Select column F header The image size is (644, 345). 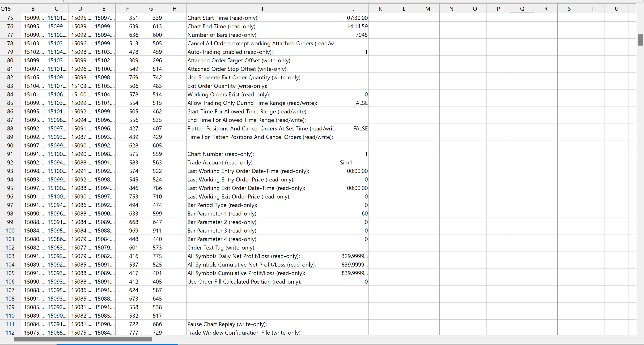pos(127,9)
